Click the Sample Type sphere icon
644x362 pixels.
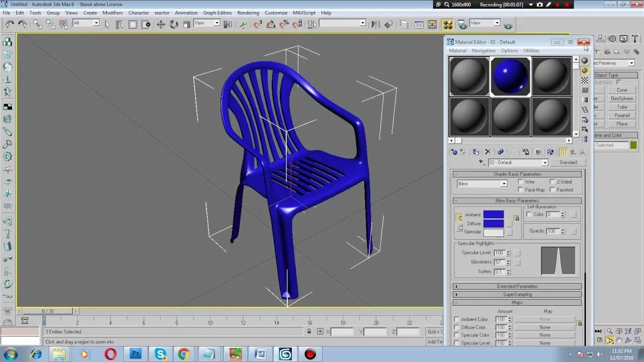coord(585,60)
